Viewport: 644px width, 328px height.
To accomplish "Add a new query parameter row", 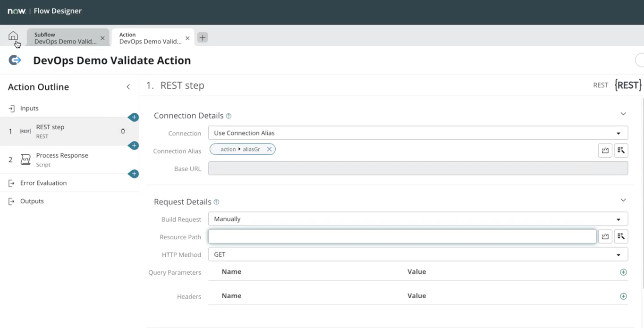I will pos(623,272).
